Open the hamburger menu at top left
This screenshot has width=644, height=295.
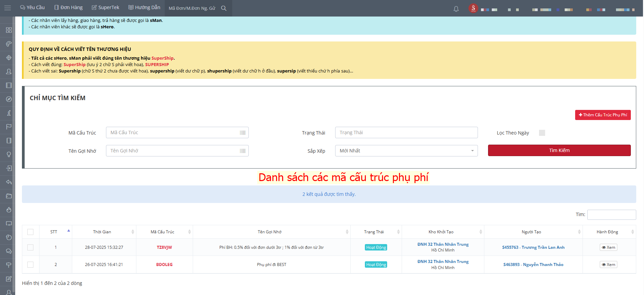[7, 8]
